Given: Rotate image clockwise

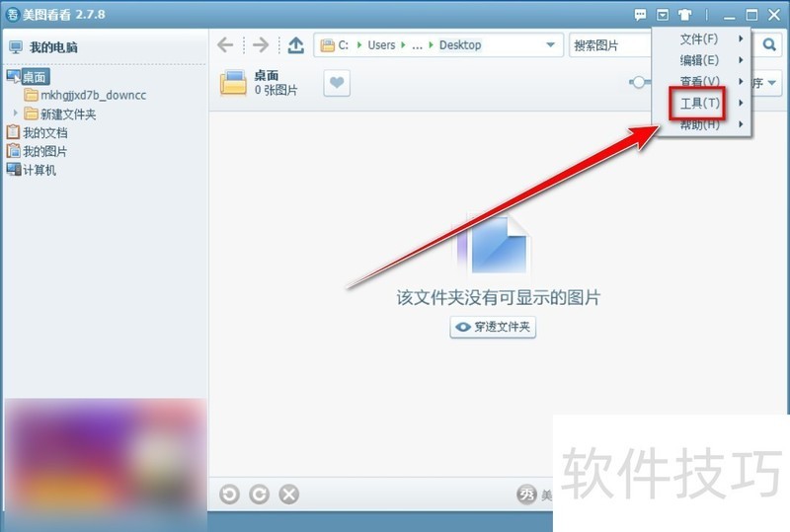Looking at the screenshot, I should [259, 494].
